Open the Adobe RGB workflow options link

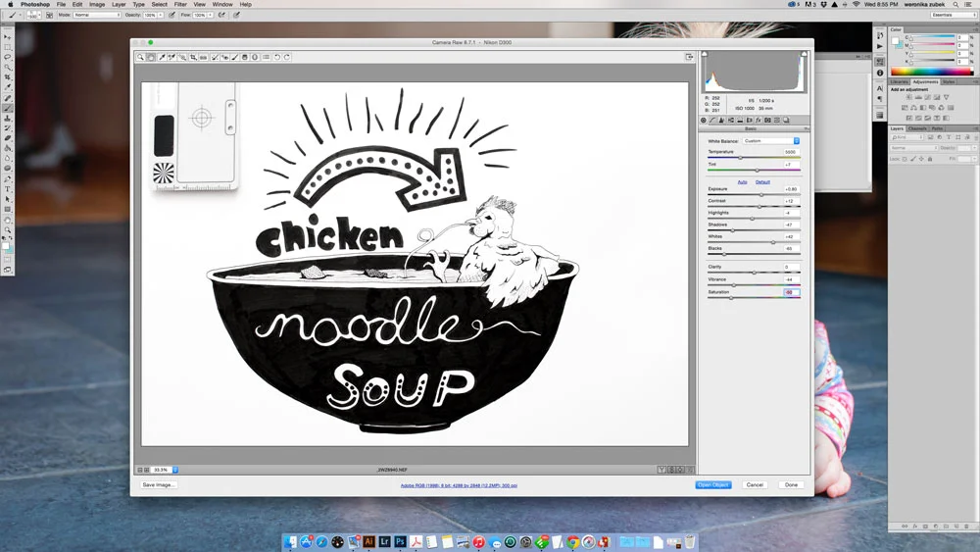[x=459, y=485]
